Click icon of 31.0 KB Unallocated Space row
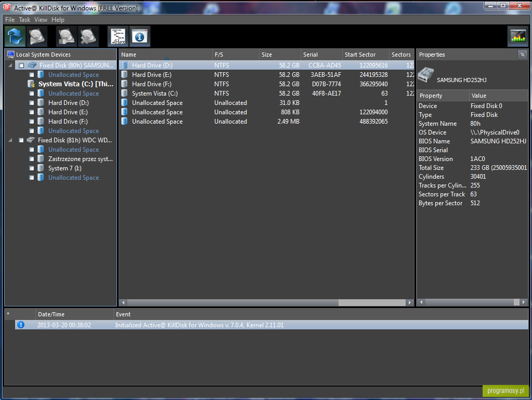Viewport: 532px width, 400px height. pos(125,102)
